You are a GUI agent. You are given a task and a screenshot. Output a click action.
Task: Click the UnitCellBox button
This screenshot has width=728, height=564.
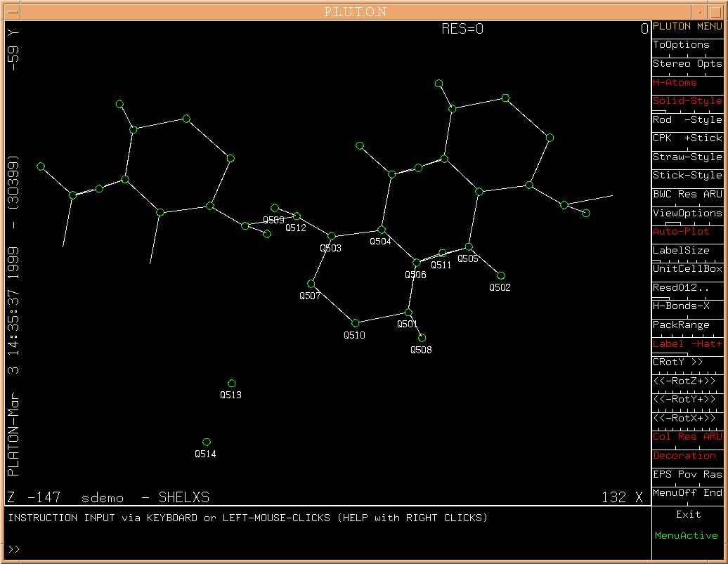tap(687, 268)
